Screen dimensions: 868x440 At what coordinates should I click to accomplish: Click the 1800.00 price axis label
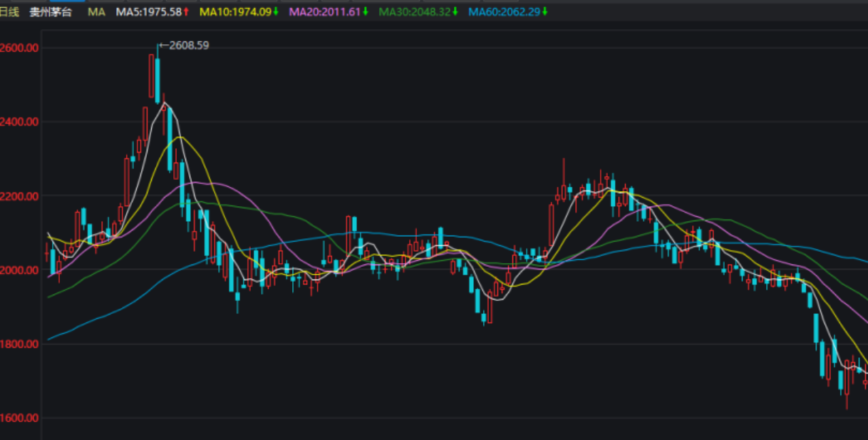pos(19,344)
